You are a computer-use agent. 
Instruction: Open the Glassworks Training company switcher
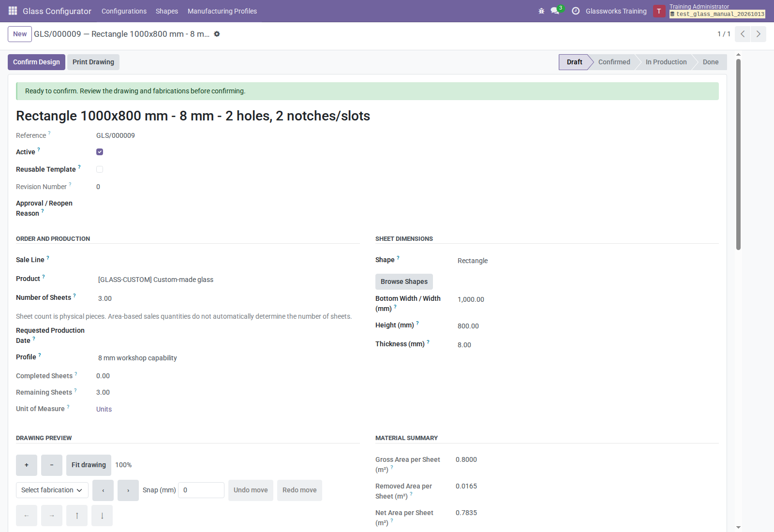point(616,11)
